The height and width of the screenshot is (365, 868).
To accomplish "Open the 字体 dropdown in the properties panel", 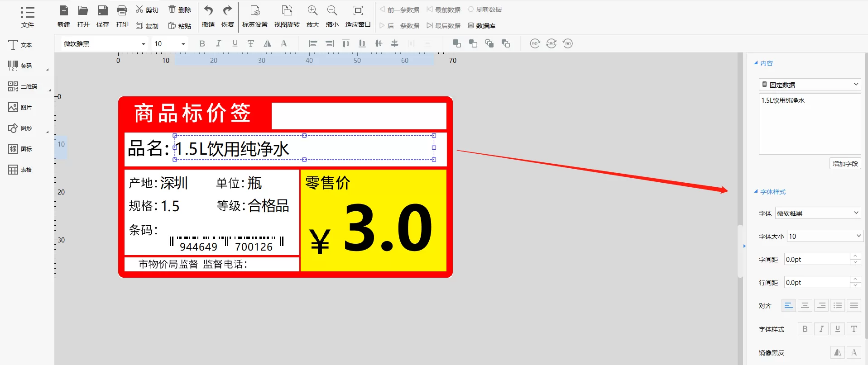I will pos(818,213).
